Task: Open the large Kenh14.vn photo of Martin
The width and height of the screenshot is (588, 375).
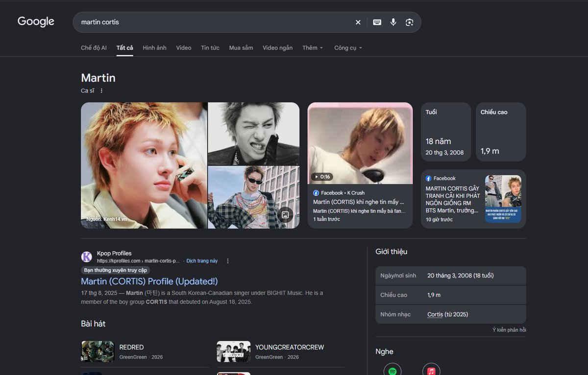Action: (144, 165)
